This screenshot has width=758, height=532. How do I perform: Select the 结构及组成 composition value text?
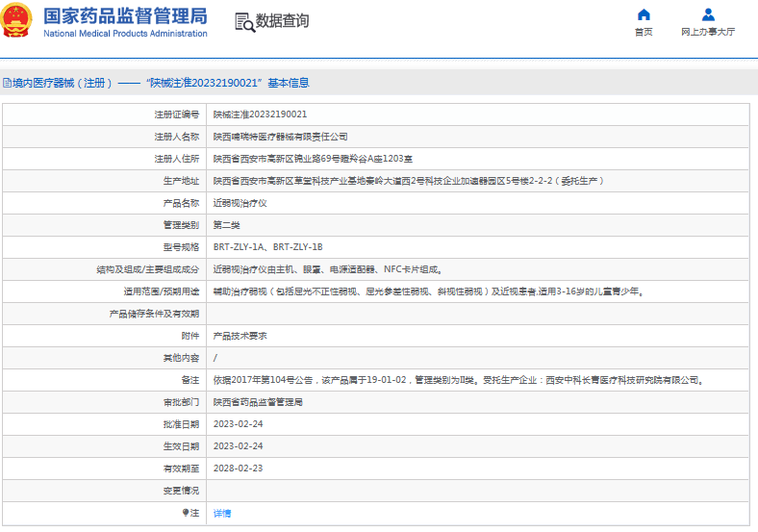point(327,269)
